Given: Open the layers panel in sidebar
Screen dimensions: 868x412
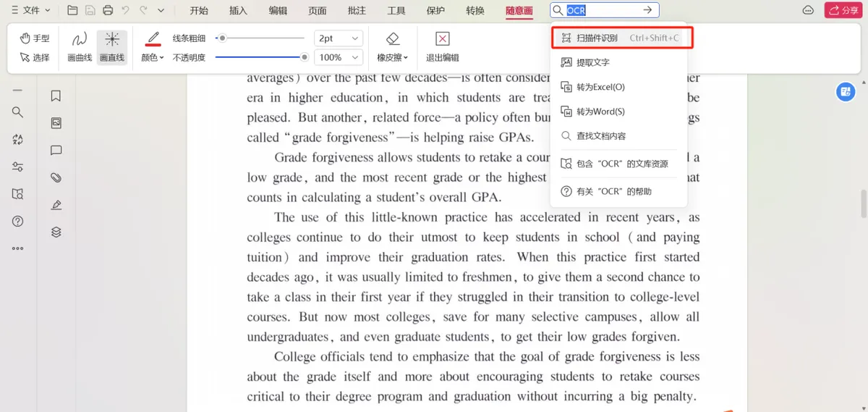Looking at the screenshot, I should [56, 232].
